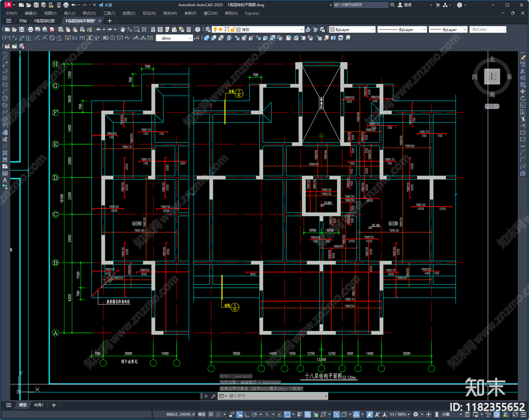The height and width of the screenshot is (420, 529).
Task: Select the Angular dimension tool
Action: click(59, 38)
